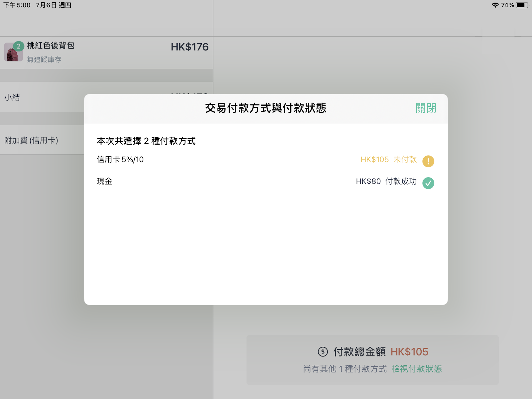
Task: Select the 桃紅色後背包 cart item
Action: (x=106, y=53)
